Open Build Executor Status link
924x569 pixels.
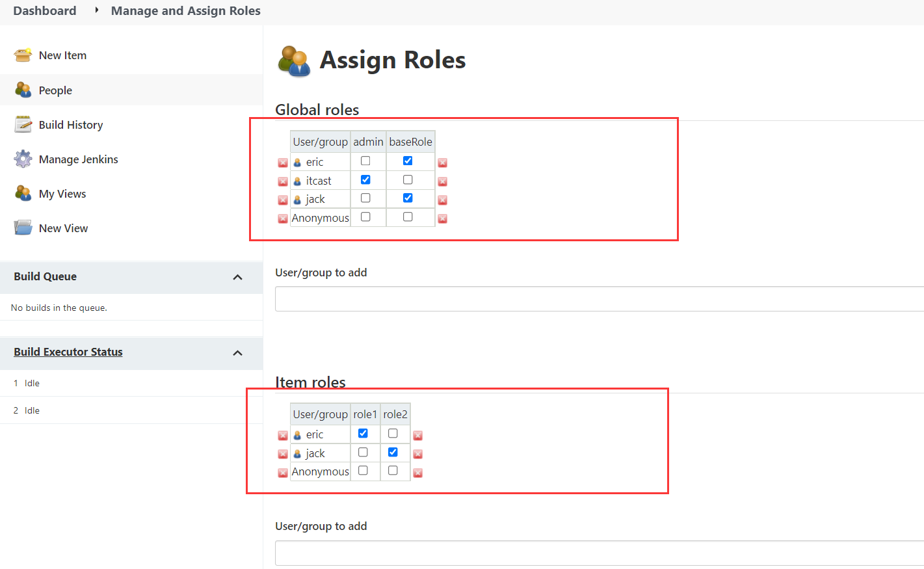(68, 352)
